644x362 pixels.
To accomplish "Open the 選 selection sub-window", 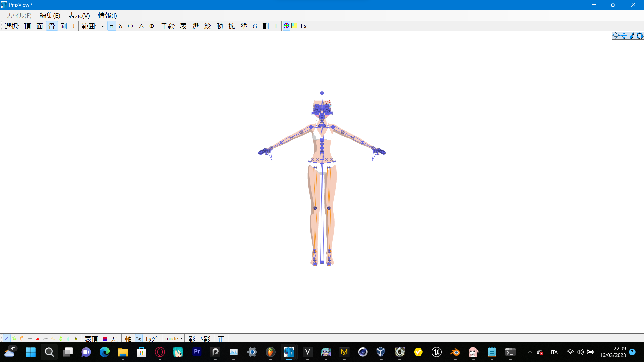I will pos(196,26).
